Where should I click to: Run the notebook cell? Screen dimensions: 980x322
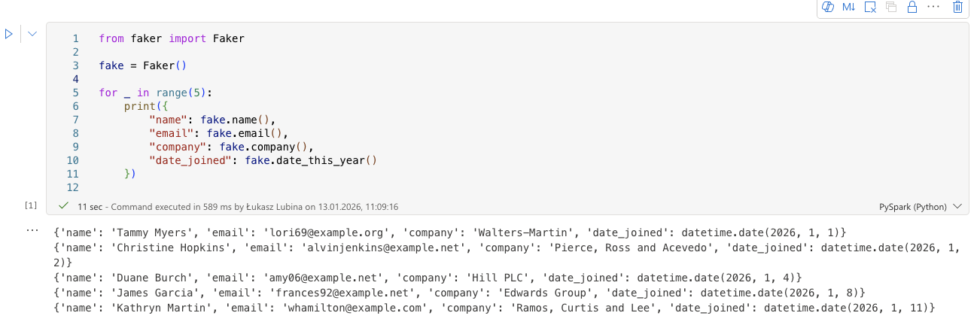tap(9, 34)
